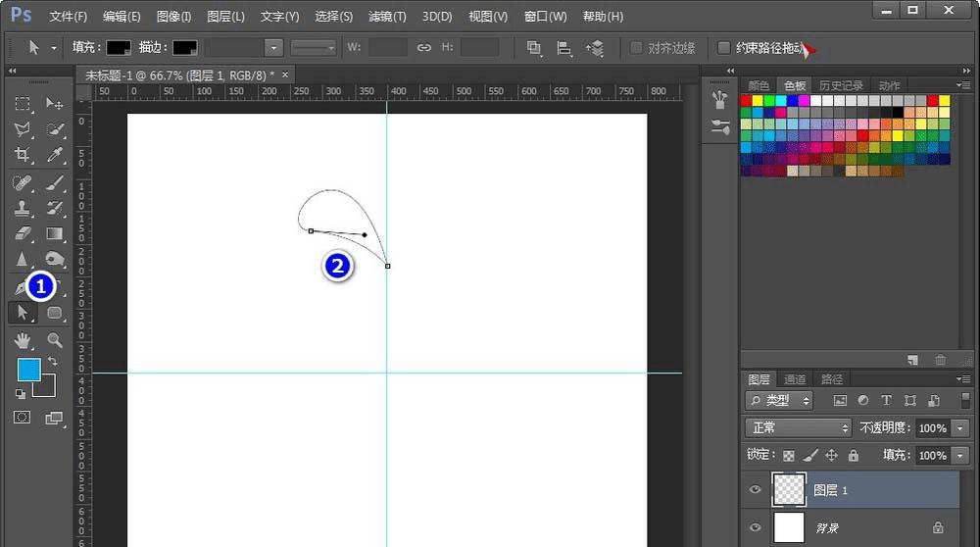The image size is (980, 547).
Task: Click the blue foreground color swatch
Action: 27,370
